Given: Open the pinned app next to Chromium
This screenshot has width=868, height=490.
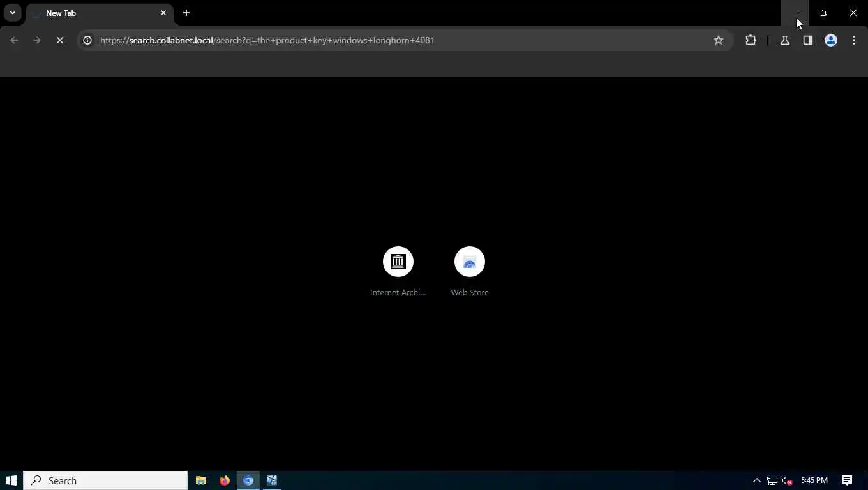Looking at the screenshot, I should [272, 480].
